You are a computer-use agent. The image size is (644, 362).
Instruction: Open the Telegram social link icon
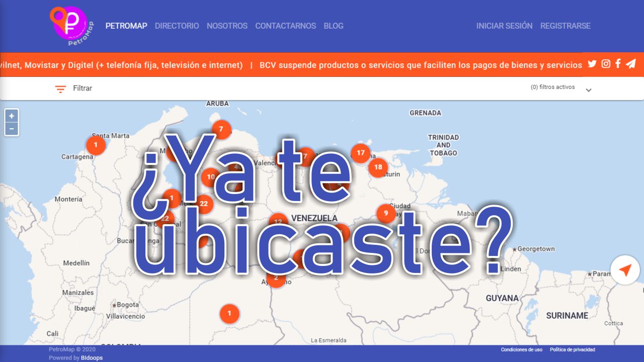(630, 64)
